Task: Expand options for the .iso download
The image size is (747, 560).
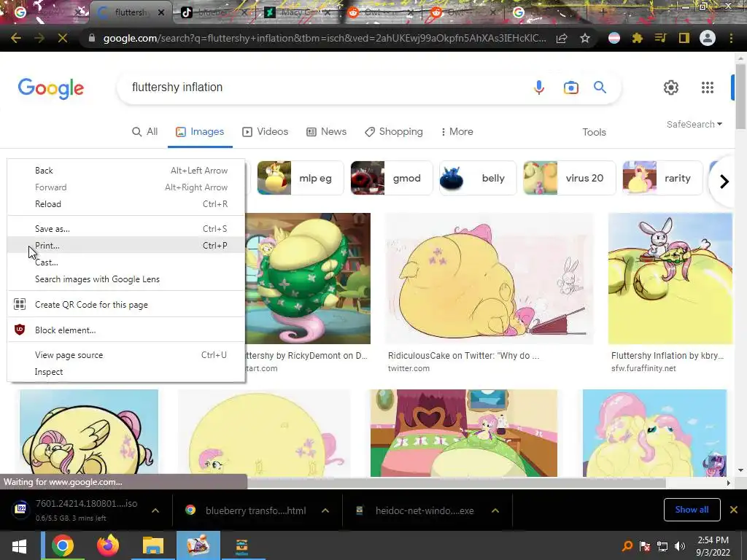Action: pos(155,510)
